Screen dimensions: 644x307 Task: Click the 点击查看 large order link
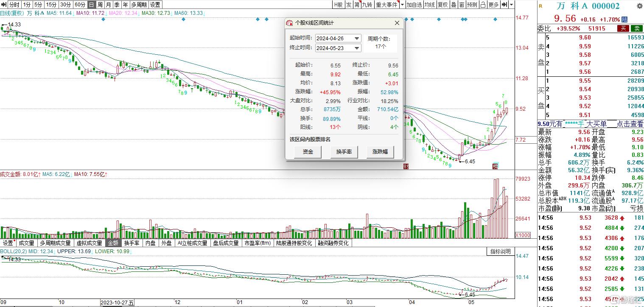(630, 124)
